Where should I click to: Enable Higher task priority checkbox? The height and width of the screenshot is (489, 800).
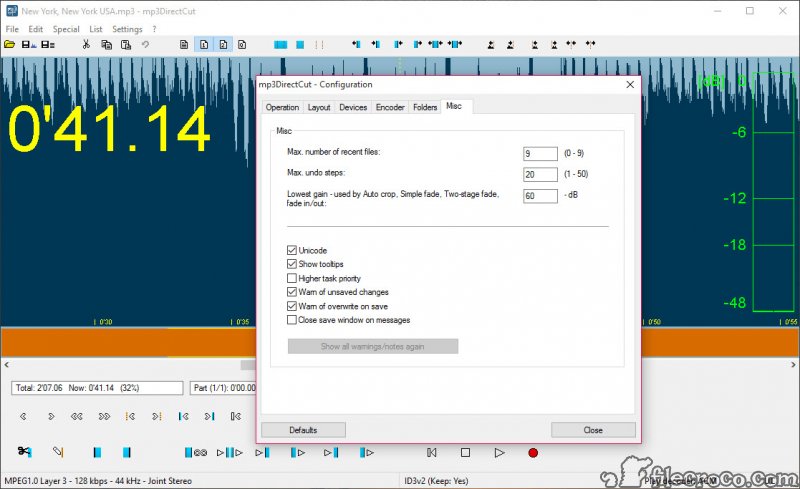(x=292, y=278)
